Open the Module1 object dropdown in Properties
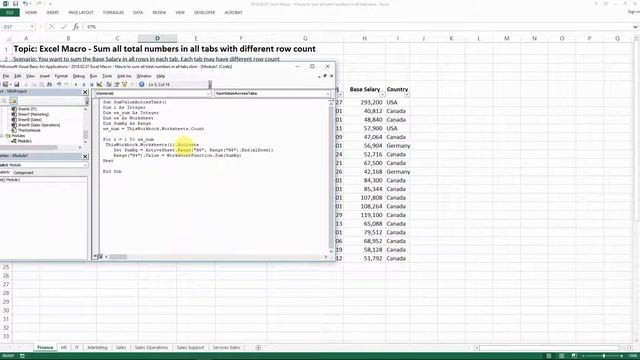The image size is (640, 360). [85, 165]
